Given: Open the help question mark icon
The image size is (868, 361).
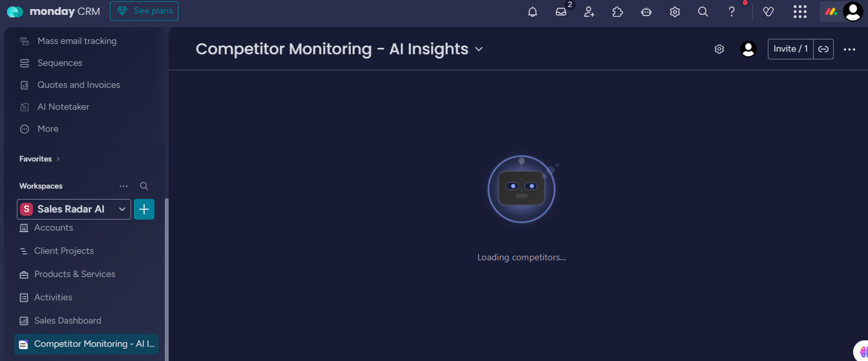Looking at the screenshot, I should [732, 12].
